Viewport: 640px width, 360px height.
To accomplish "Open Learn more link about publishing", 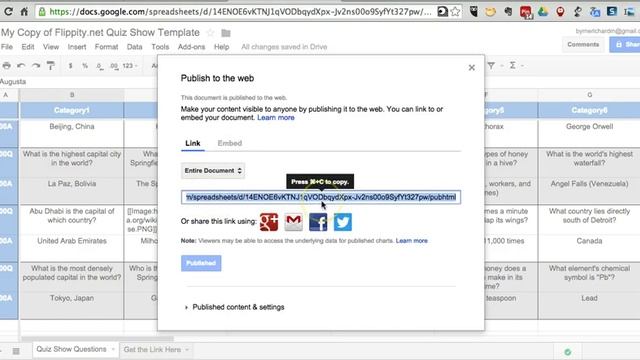I will [276, 118].
